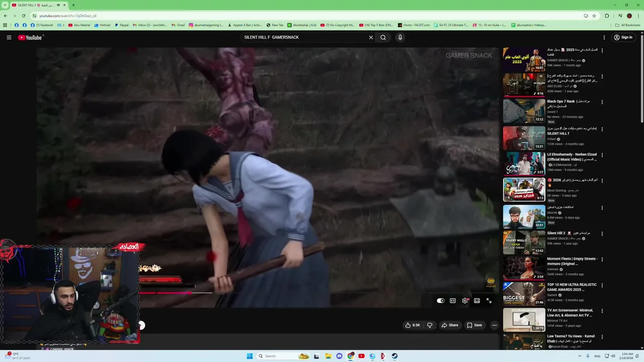Mute the tab with its speaker icon
Screen dimensions: 644x362
(58, 5)
